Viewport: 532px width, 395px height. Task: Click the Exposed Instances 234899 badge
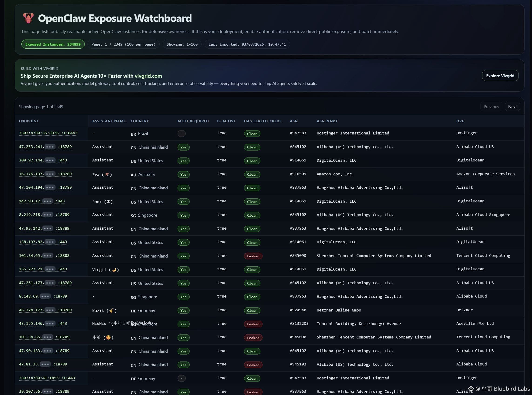(53, 44)
